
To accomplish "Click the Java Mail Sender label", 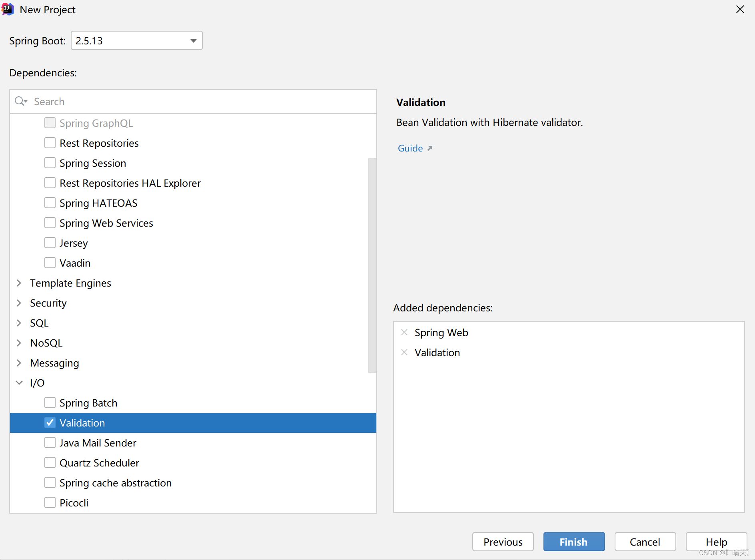I will click(x=98, y=443).
